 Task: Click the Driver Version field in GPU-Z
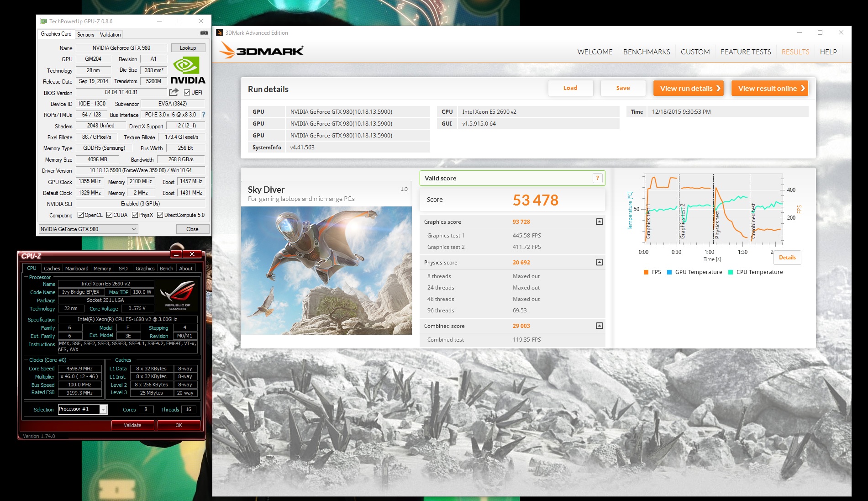[x=140, y=170]
